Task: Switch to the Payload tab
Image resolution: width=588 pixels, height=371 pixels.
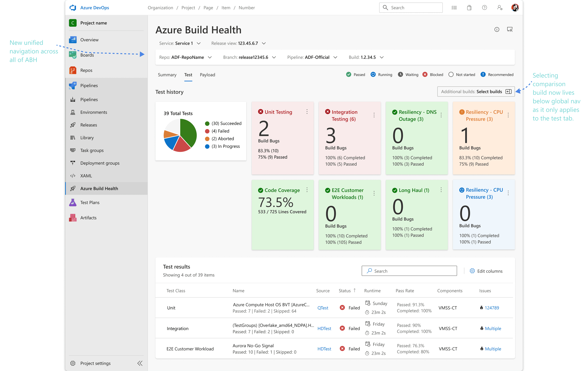Action: tap(207, 75)
